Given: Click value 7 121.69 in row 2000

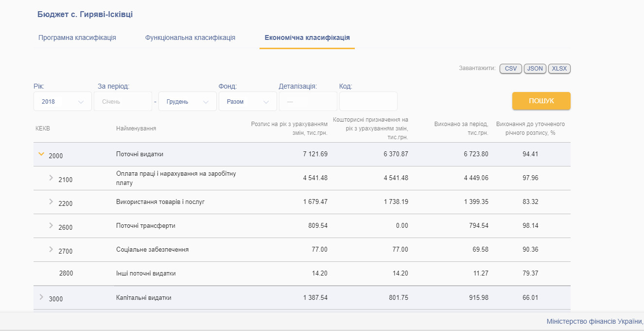Looking at the screenshot, I should click(315, 154).
